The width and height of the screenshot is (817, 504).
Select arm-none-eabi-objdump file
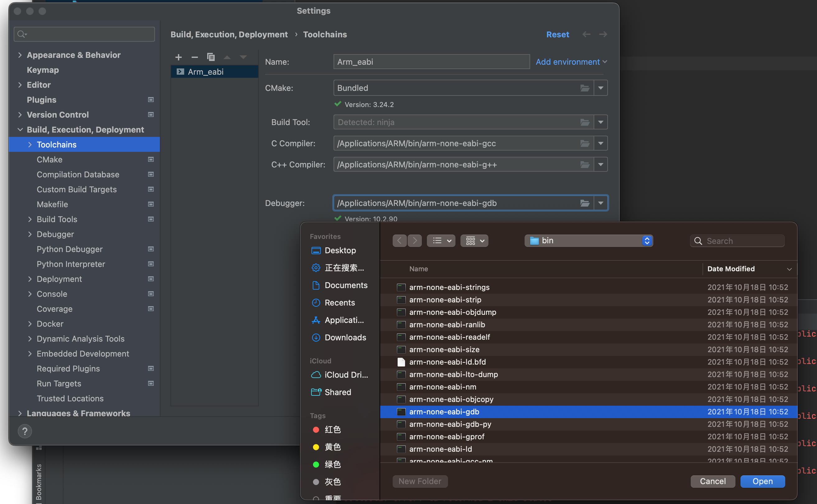[589, 312]
